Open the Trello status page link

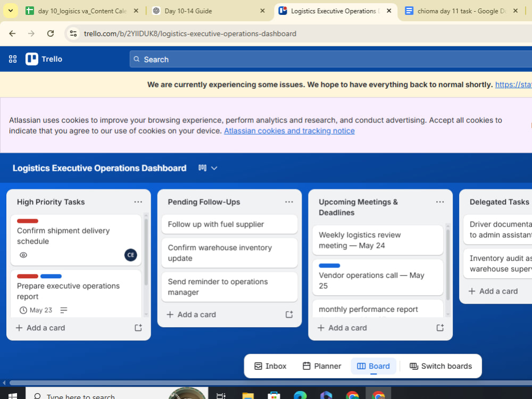[513, 85]
